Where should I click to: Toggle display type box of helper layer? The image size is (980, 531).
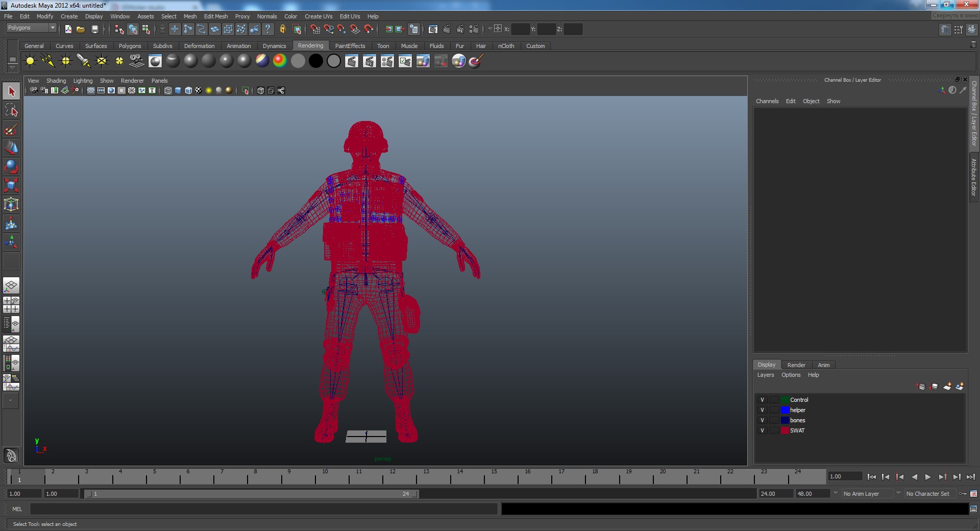[774, 410]
